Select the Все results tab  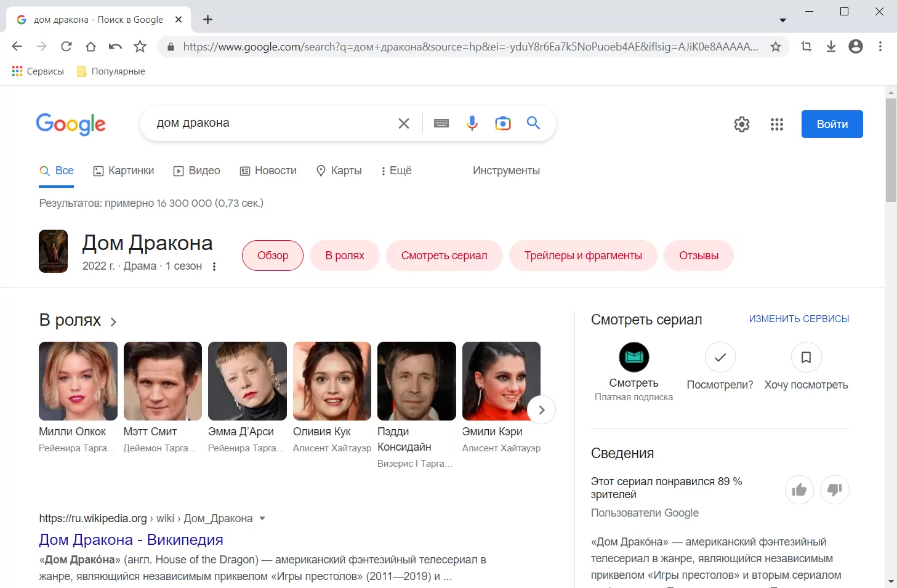tap(57, 171)
